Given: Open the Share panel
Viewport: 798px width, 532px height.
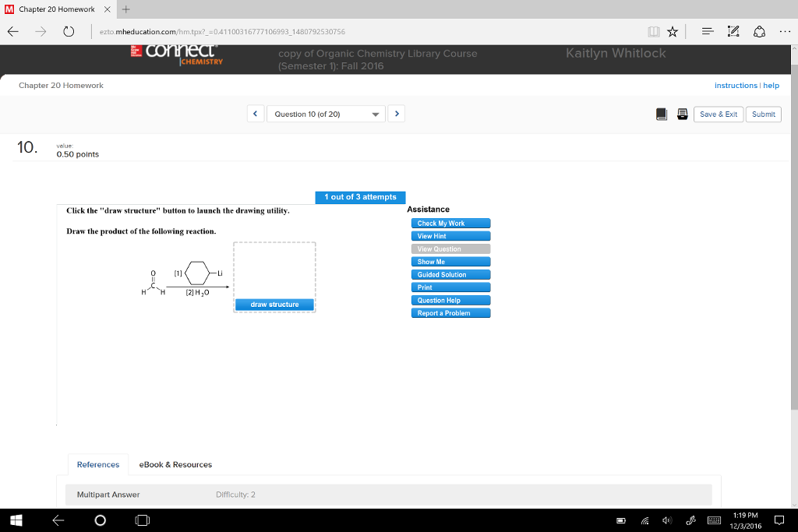Looking at the screenshot, I should 760,31.
